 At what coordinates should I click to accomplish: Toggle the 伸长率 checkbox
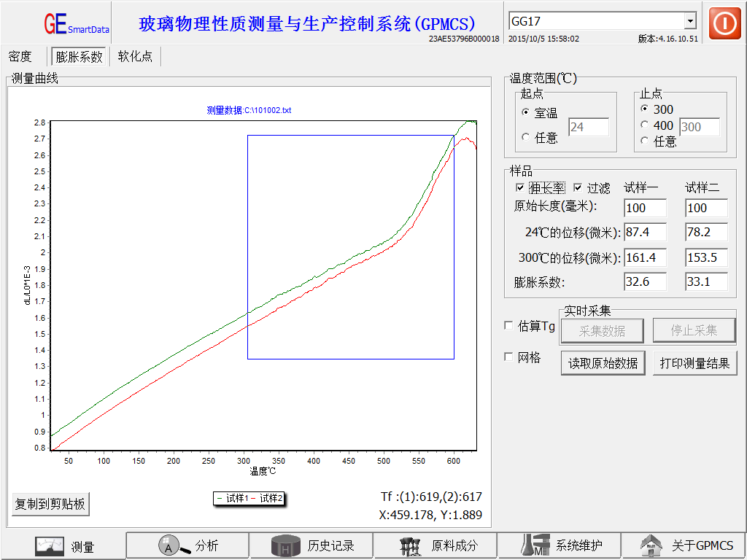coord(520,187)
